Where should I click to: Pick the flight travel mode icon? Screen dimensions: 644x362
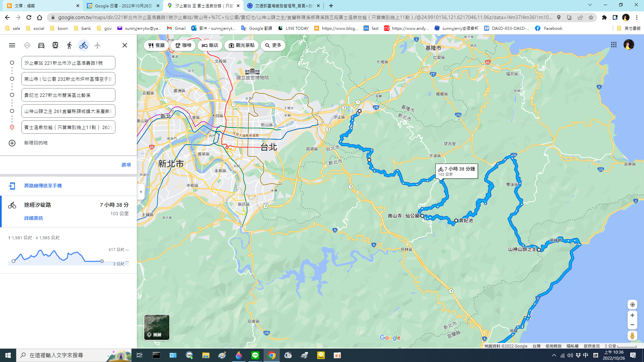click(97, 45)
